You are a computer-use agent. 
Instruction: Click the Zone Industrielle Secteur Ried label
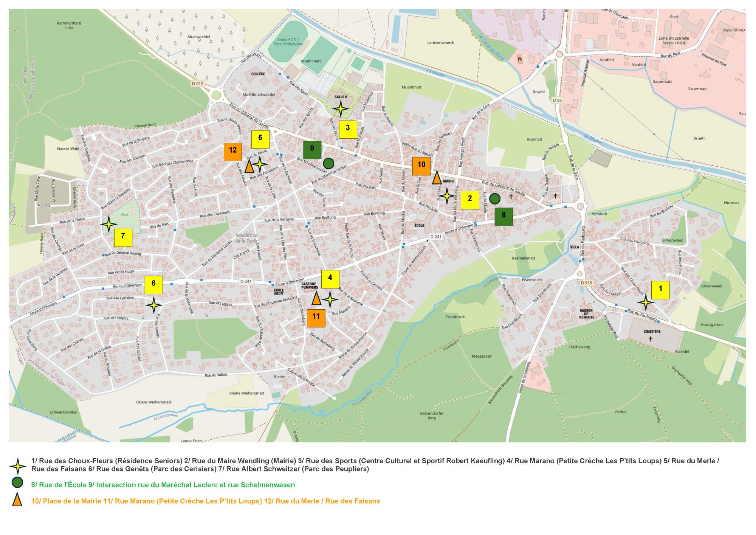pos(674,40)
